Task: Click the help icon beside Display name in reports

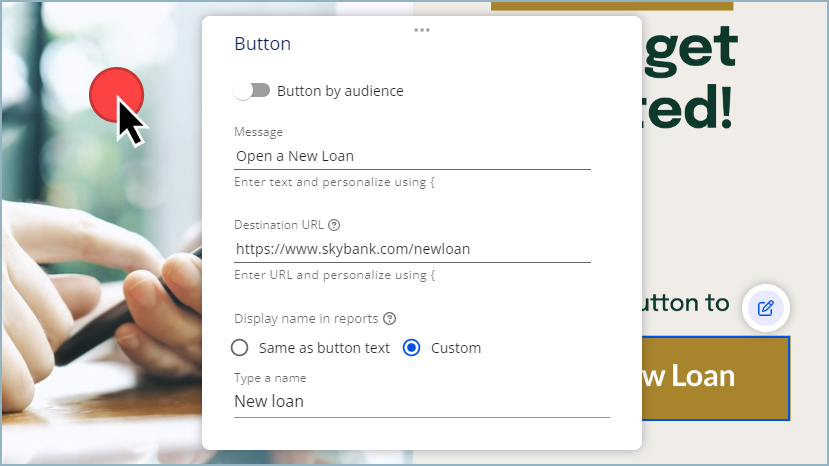Action: tap(390, 319)
